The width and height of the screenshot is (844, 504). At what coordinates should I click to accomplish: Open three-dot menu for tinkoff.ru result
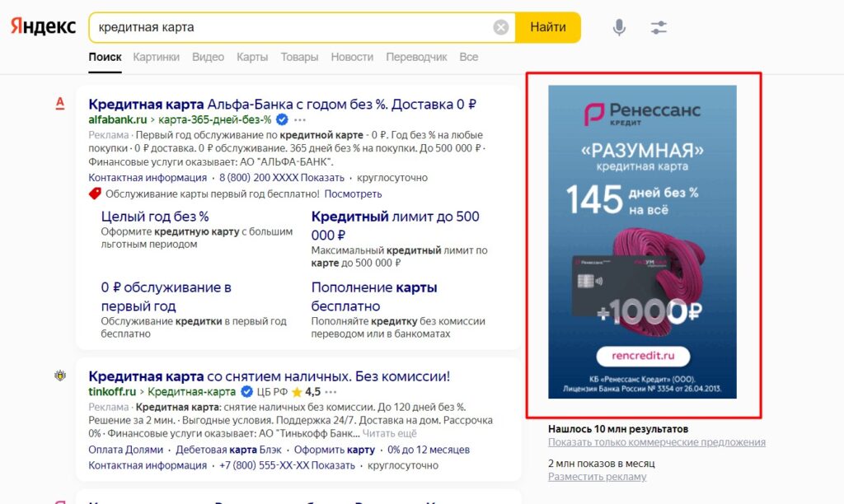(331, 392)
